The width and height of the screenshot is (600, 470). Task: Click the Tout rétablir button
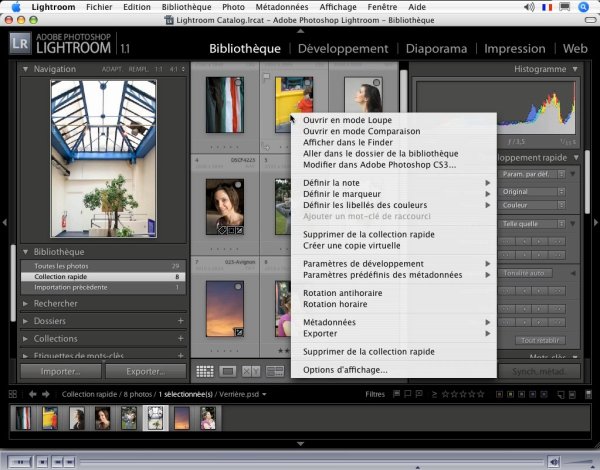click(540, 340)
